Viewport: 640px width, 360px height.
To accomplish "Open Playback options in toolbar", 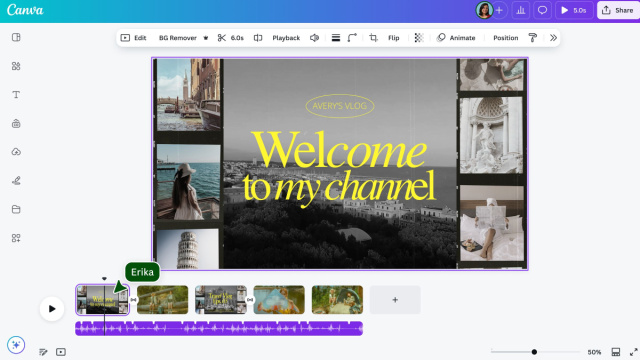I will click(286, 38).
